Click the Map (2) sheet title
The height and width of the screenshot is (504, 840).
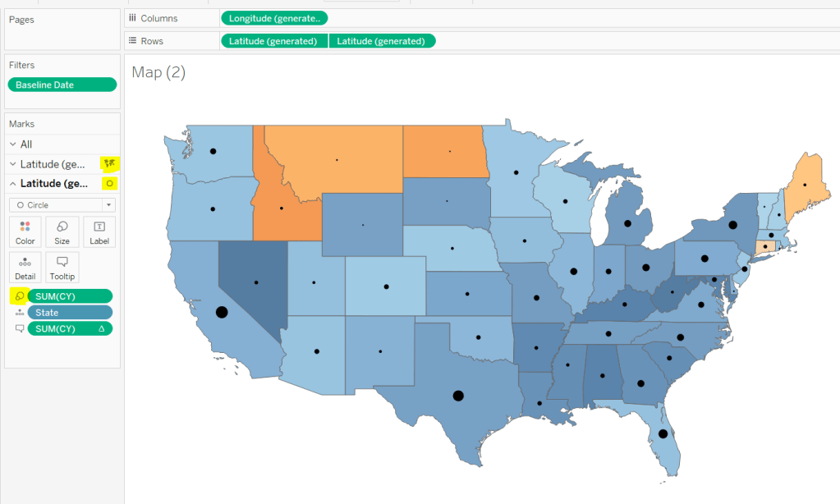tap(158, 73)
